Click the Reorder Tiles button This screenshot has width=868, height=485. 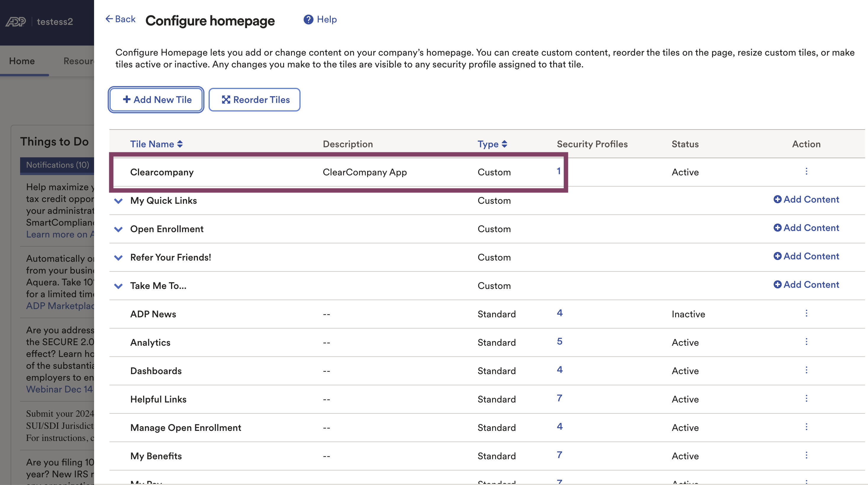coord(254,100)
